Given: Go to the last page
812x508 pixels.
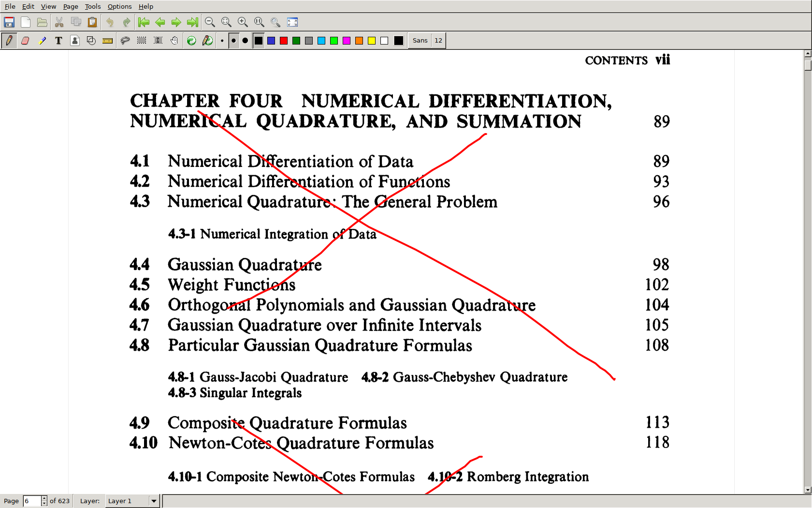Looking at the screenshot, I should click(192, 22).
